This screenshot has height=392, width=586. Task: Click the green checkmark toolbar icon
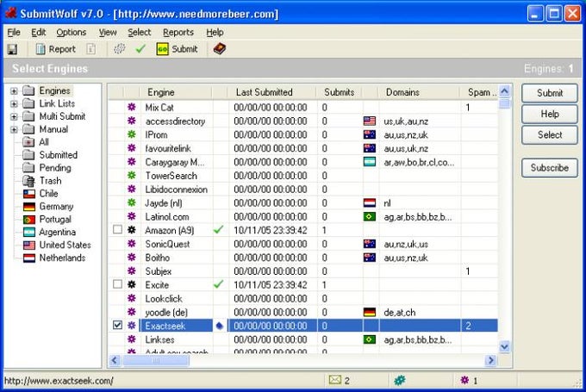coord(140,49)
